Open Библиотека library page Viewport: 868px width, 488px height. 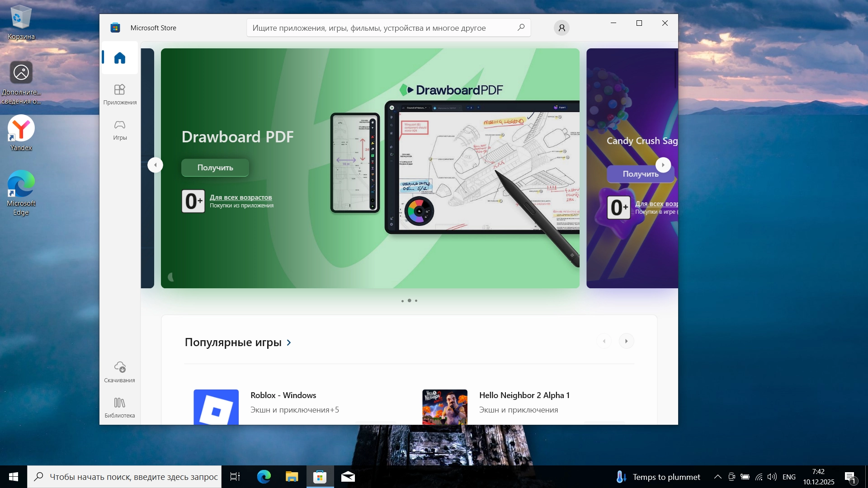point(120,408)
